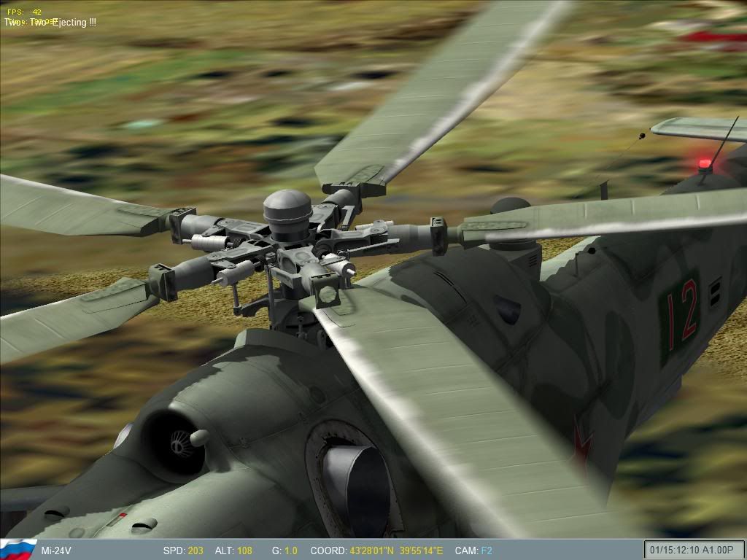The width and height of the screenshot is (747, 560).
Task: Click the FPS 42 counter
Action: (24, 12)
